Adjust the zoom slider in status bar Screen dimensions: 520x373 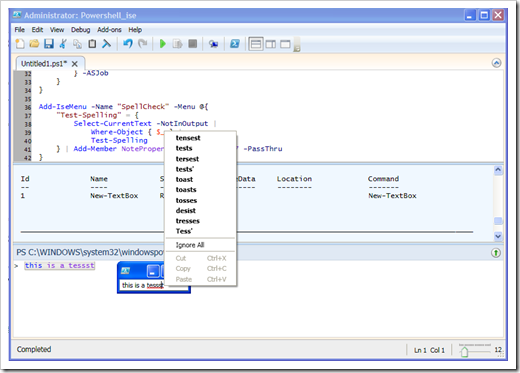pos(464,351)
